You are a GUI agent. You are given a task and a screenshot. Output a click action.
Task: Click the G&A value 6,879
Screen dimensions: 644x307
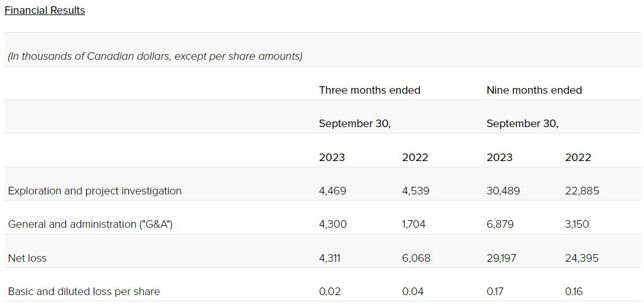click(x=500, y=224)
